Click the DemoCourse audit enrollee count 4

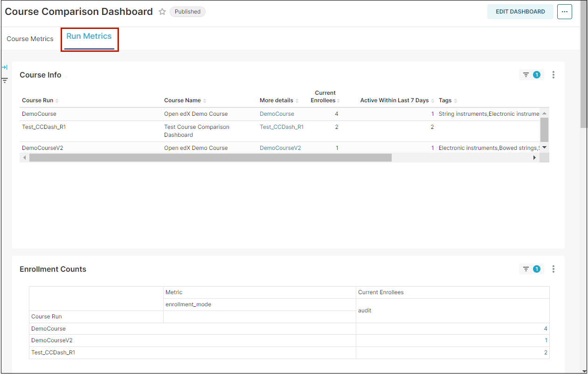pos(546,329)
